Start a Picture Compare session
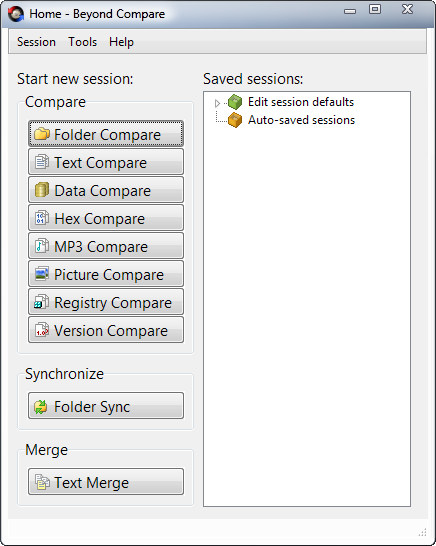This screenshot has height=546, width=436. 106,274
